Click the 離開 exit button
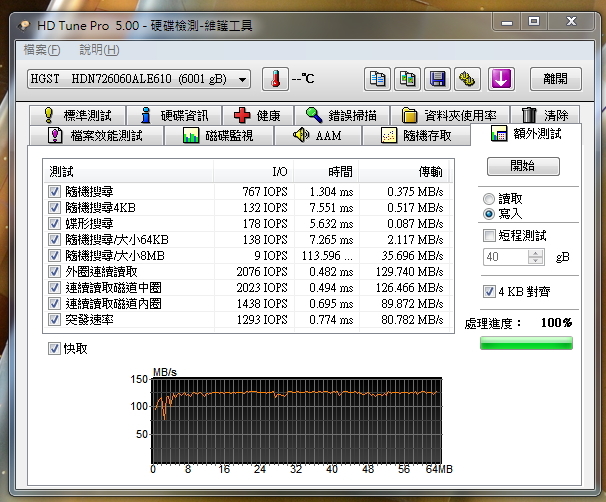Image resolution: width=606 pixels, height=502 pixels. tap(555, 79)
